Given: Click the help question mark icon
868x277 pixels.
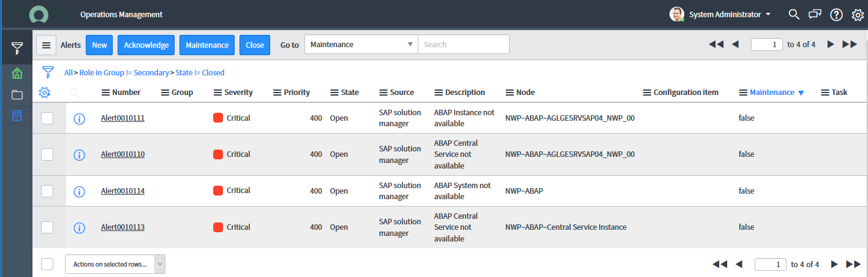Looking at the screenshot, I should tap(836, 15).
